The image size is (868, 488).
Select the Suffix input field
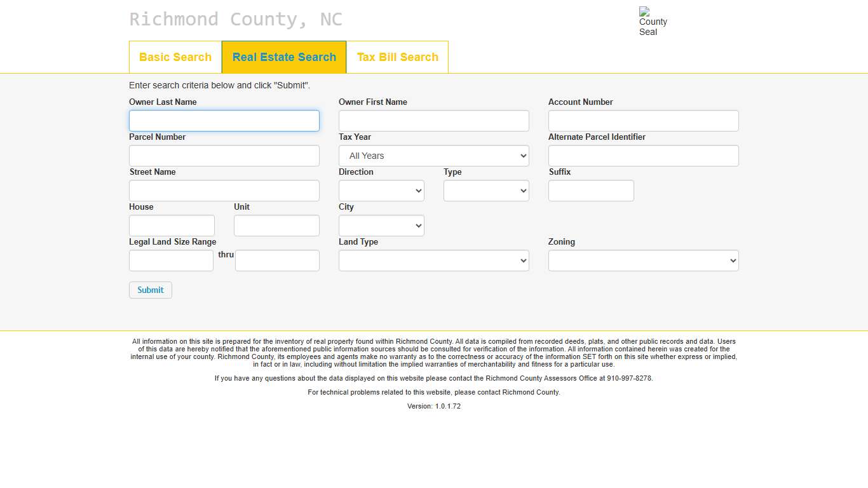click(x=591, y=191)
